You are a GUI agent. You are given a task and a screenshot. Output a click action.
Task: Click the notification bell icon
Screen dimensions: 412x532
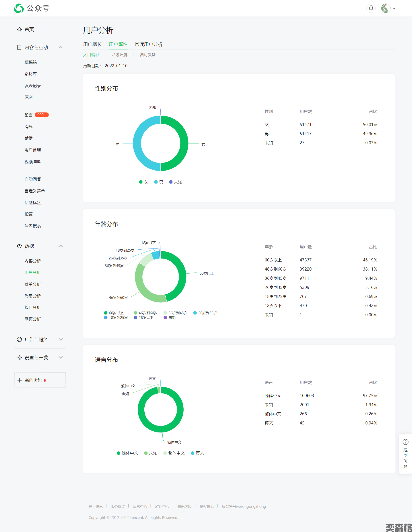(371, 8)
